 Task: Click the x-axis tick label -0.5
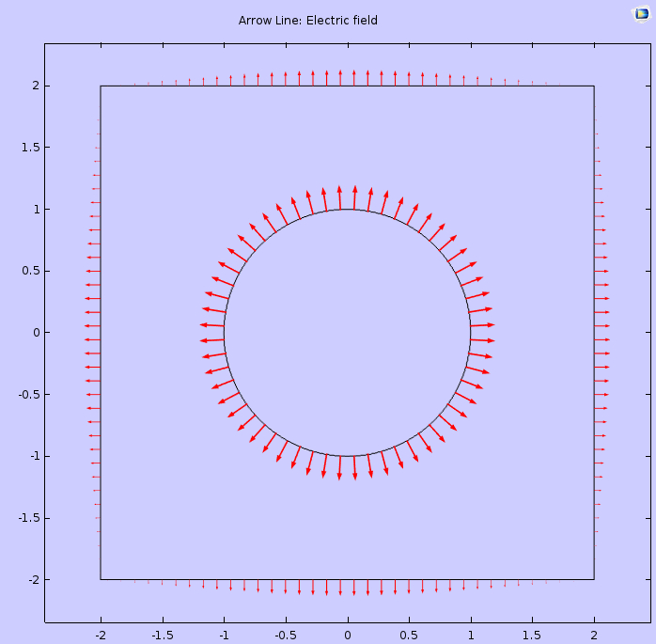[x=286, y=635]
